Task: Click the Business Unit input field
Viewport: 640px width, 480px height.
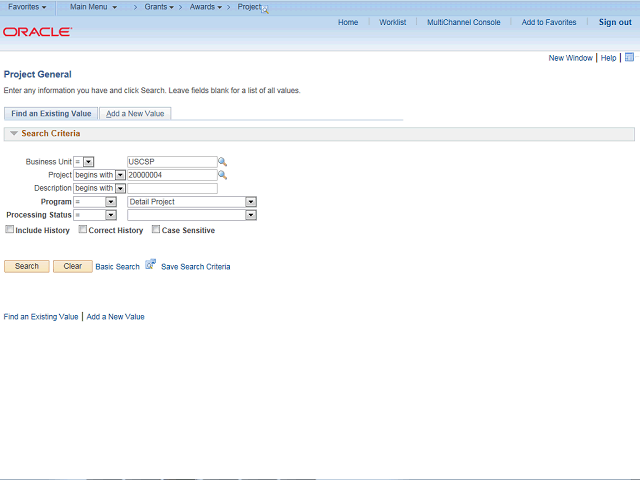Action: click(172, 162)
